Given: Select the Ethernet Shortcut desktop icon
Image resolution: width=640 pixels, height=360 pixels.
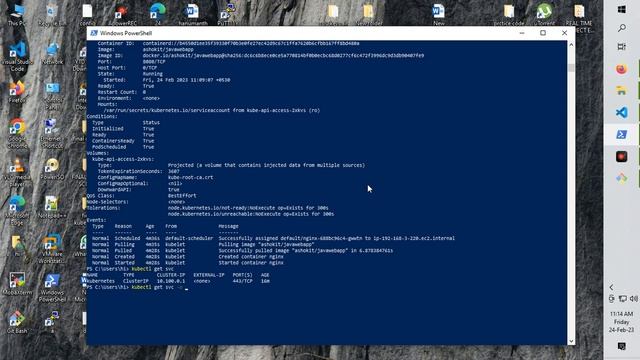Looking at the screenshot, I should (52, 133).
